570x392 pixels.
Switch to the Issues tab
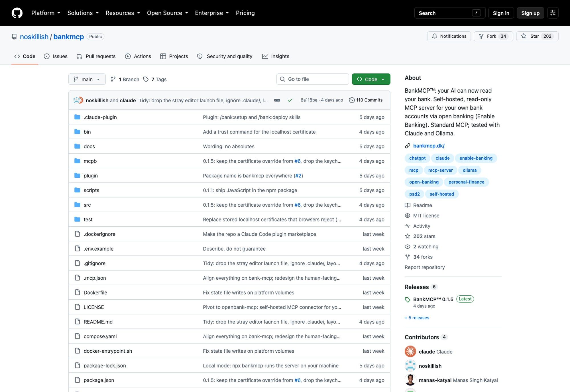(x=56, y=56)
